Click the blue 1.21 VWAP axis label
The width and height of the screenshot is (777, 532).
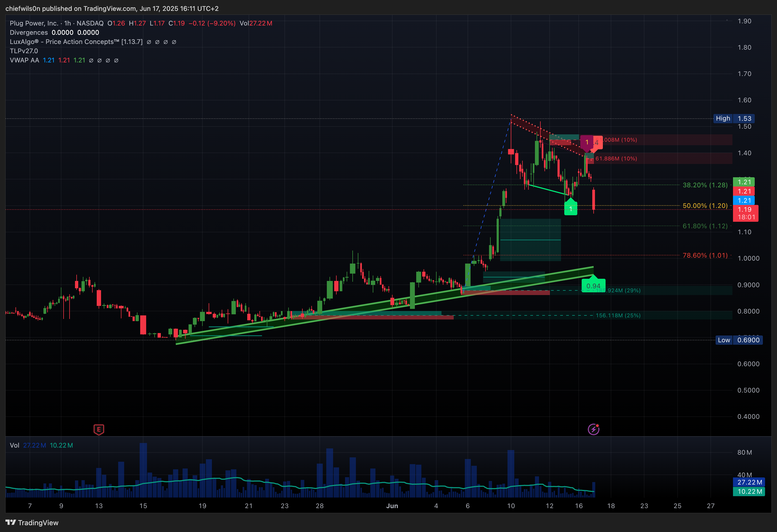pos(744,200)
